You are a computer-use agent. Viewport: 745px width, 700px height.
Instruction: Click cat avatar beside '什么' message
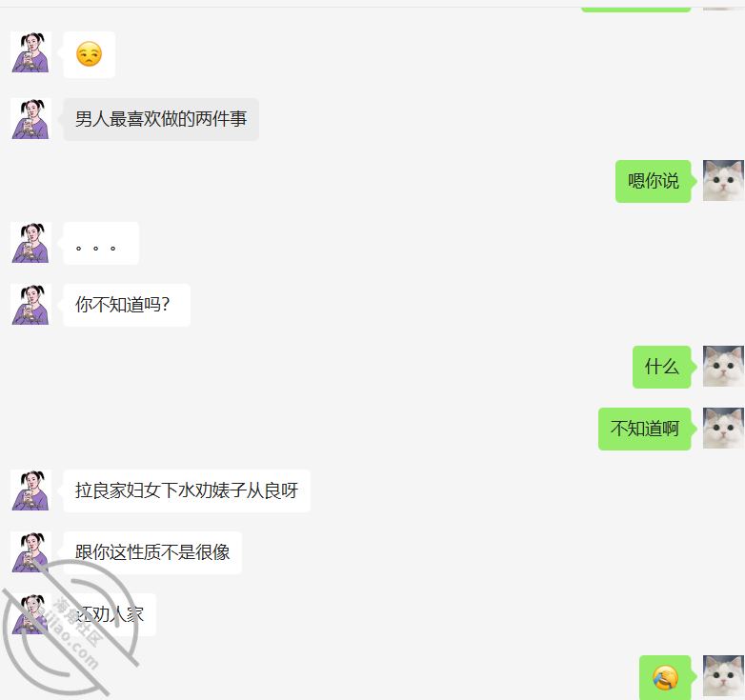723,366
